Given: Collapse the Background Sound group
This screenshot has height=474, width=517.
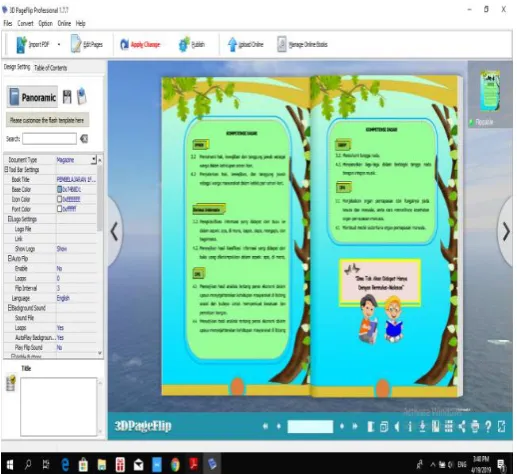Looking at the screenshot, I should click(x=10, y=308).
